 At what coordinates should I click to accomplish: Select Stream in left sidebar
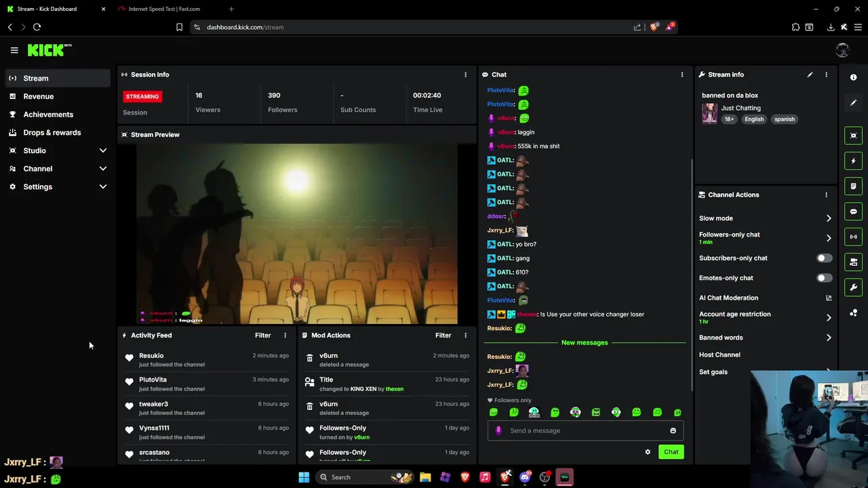[58, 78]
